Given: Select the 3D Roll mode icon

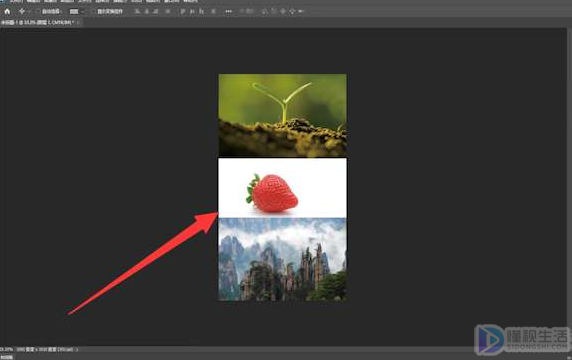Looking at the screenshot, I should coord(274,11).
